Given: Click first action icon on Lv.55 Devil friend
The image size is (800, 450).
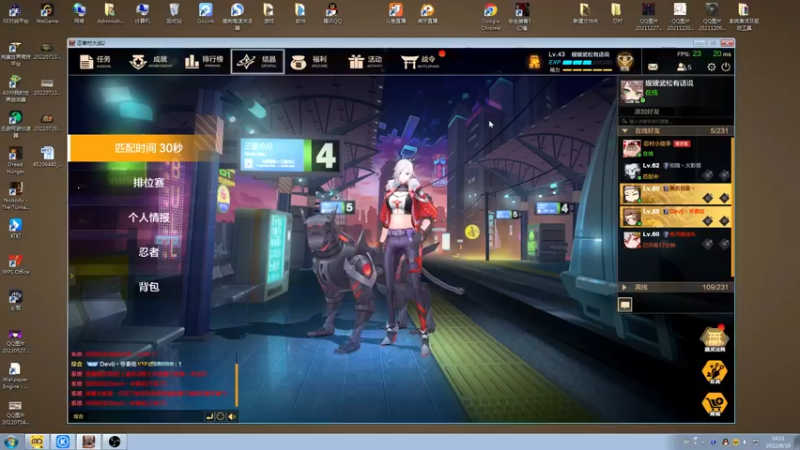Looking at the screenshot, I should click(x=708, y=220).
